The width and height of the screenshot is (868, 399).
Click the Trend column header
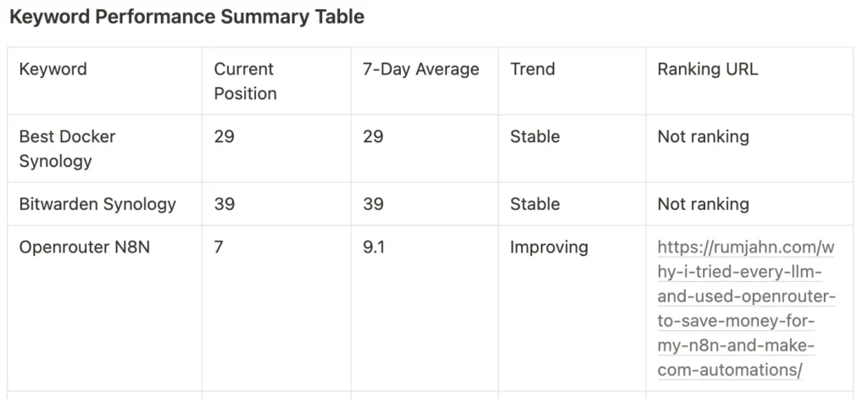point(532,69)
